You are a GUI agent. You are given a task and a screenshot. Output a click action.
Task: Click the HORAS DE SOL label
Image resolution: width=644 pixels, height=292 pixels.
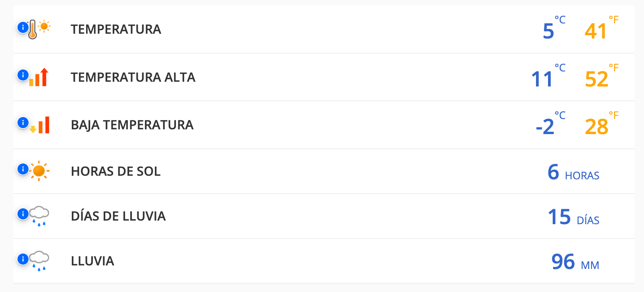point(116,171)
